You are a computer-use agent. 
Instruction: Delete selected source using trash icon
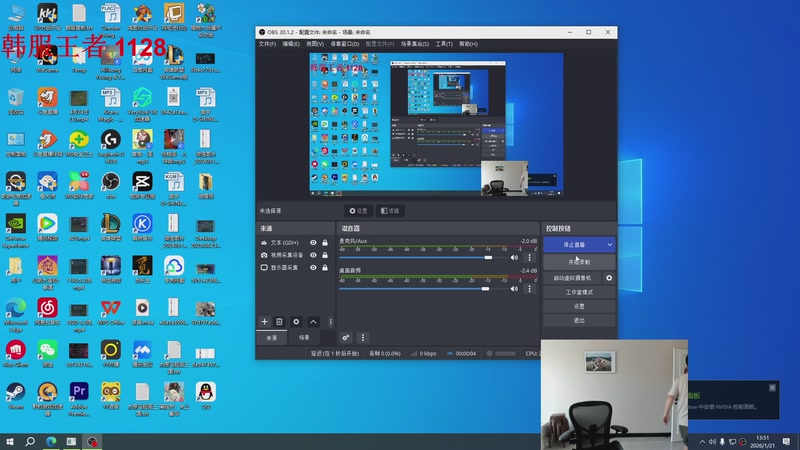(x=279, y=321)
